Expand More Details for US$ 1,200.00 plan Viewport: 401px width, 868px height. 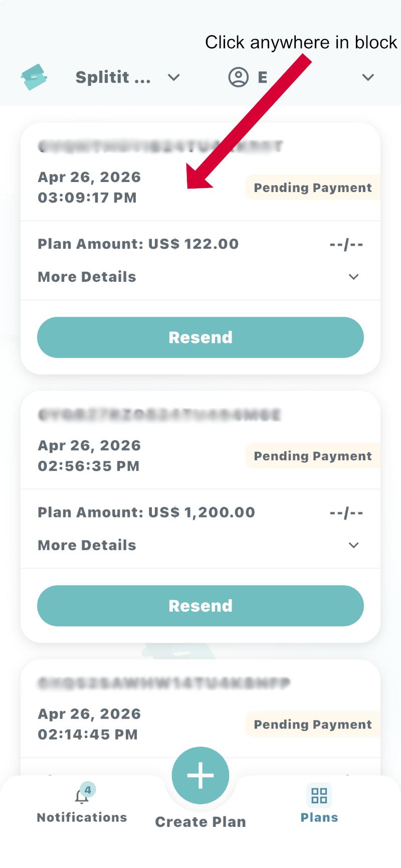(x=354, y=545)
